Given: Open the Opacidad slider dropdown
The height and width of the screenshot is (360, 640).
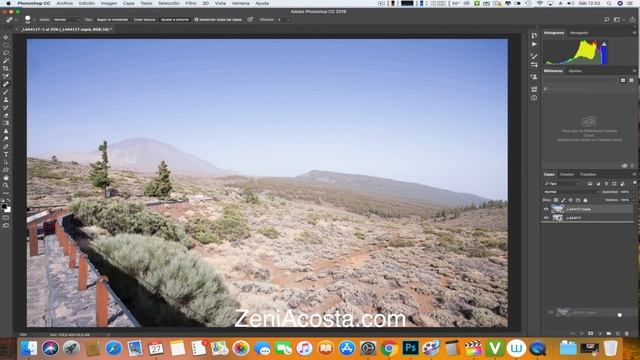Looking at the screenshot, I should click(x=633, y=192).
